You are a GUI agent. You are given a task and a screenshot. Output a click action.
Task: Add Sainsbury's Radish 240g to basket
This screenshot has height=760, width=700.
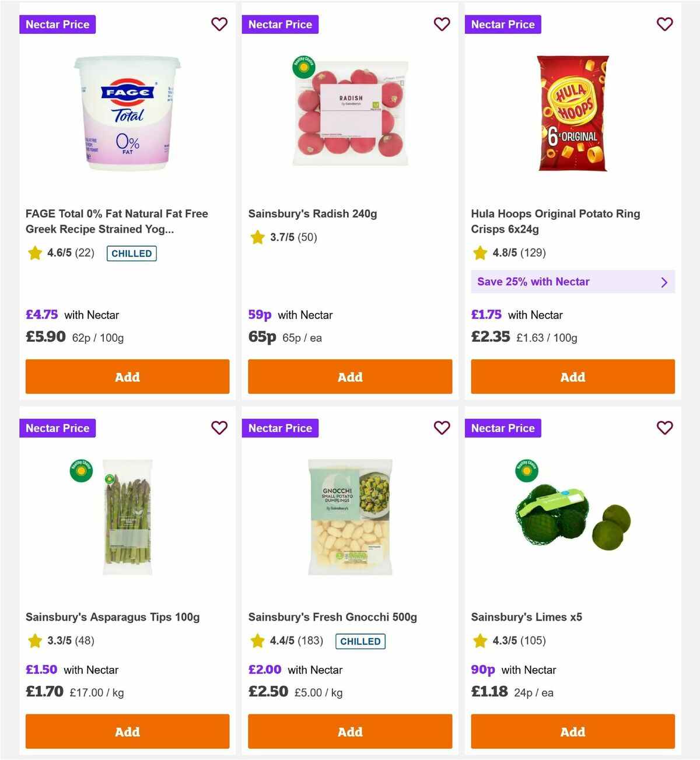pyautogui.click(x=350, y=377)
